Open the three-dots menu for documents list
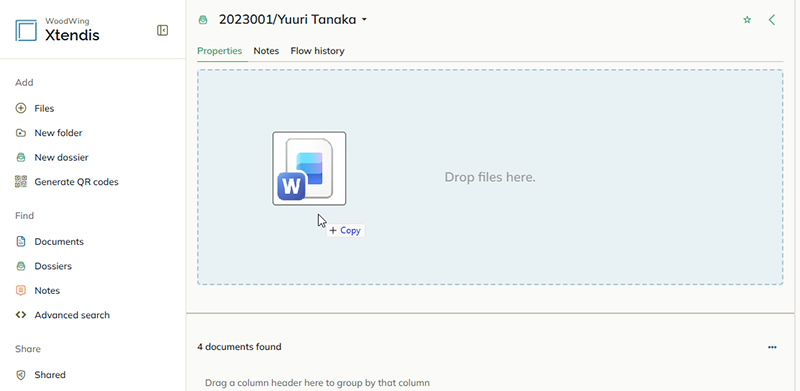800x391 pixels. 772,347
